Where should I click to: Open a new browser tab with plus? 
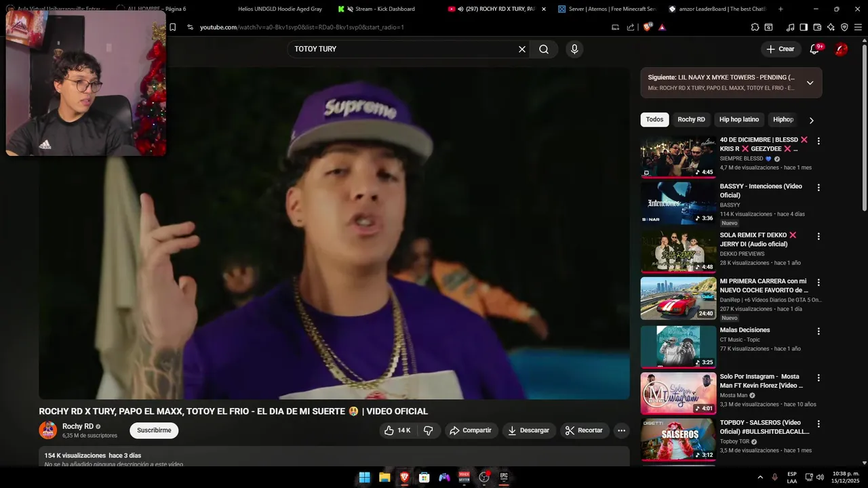(x=781, y=9)
